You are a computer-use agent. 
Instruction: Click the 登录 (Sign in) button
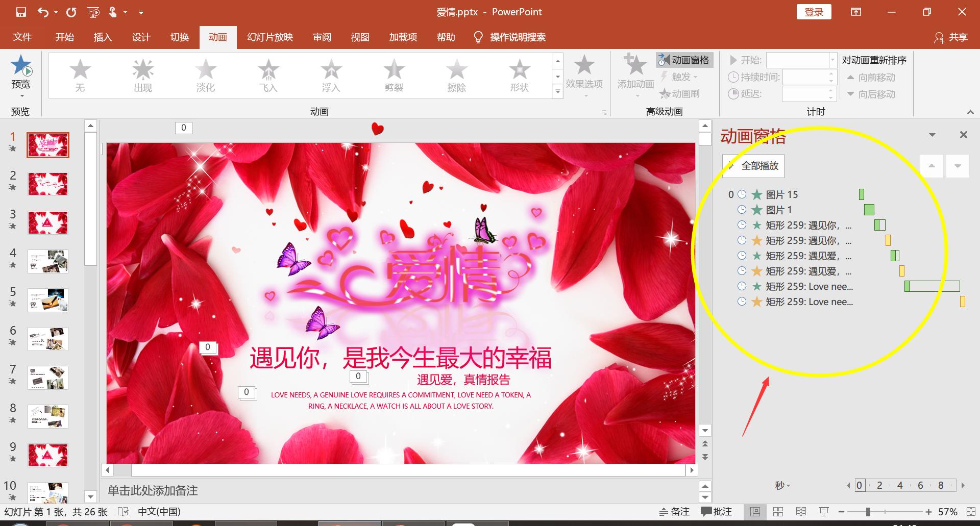coord(814,11)
